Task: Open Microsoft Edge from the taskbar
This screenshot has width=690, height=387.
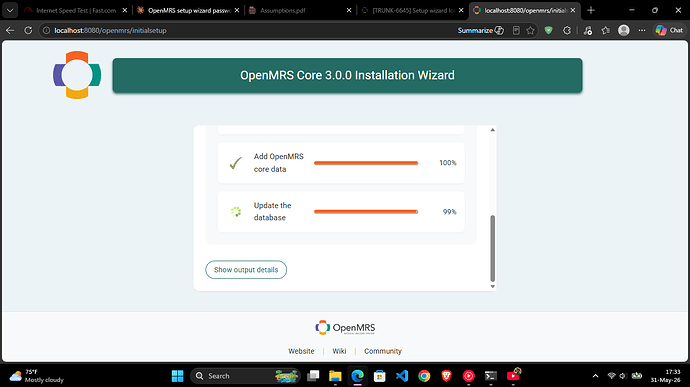Action: pyautogui.click(x=357, y=376)
